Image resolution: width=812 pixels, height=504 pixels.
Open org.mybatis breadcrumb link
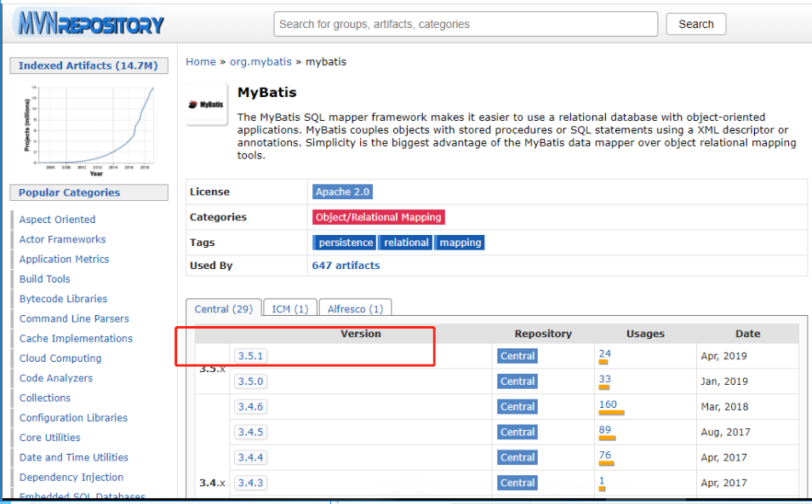tap(260, 61)
